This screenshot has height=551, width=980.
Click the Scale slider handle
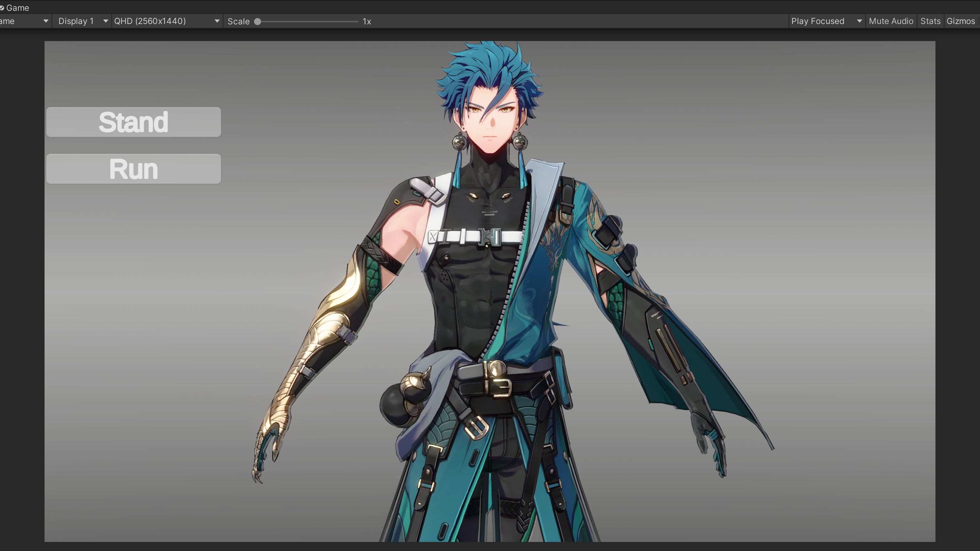258,22
